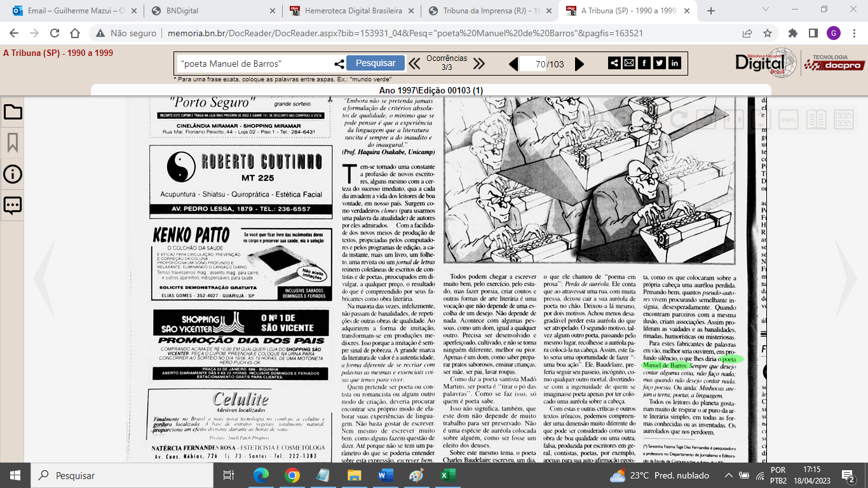Open Microsoft Edge from taskbar
Screen dimensions: 868x488
point(261,475)
